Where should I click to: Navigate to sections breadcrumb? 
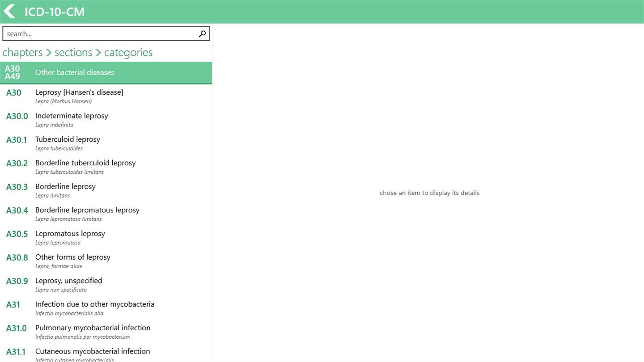73,52
